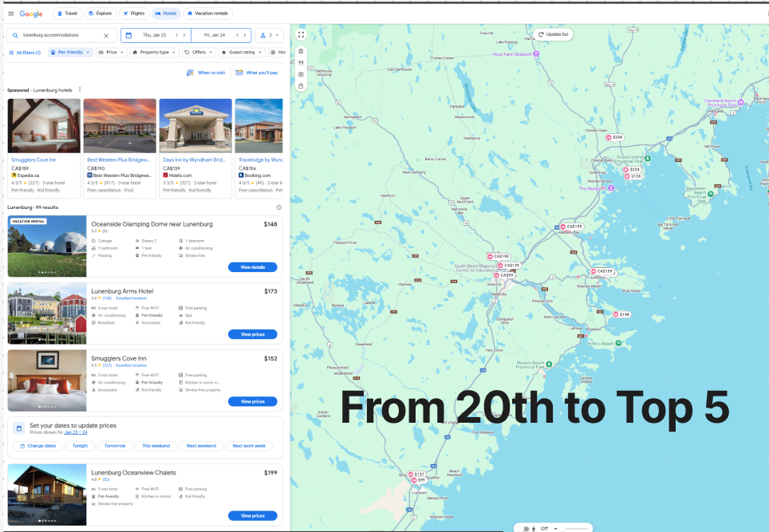The width and height of the screenshot is (769, 532).
Task: Switch to the Flights tab
Action: pyautogui.click(x=134, y=14)
